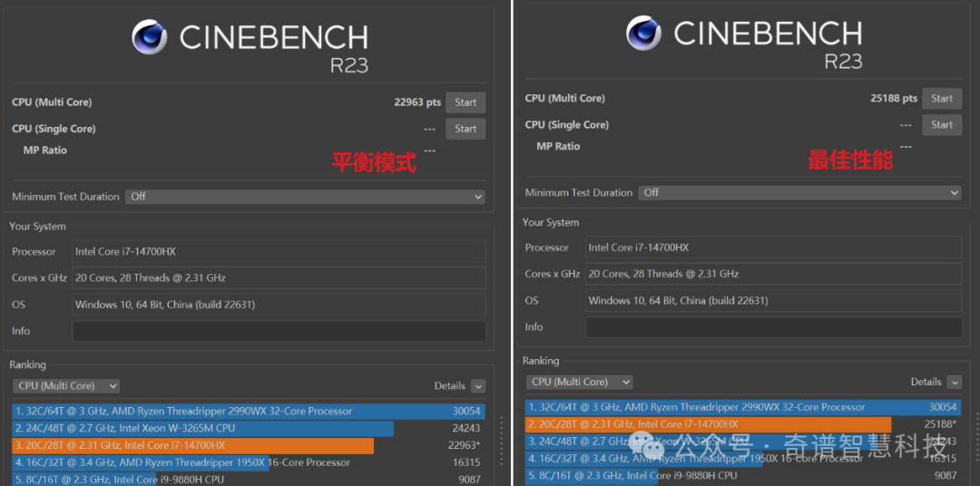Start the Single Core test in right window
Screen dimensions: 980x486
pyautogui.click(x=942, y=125)
